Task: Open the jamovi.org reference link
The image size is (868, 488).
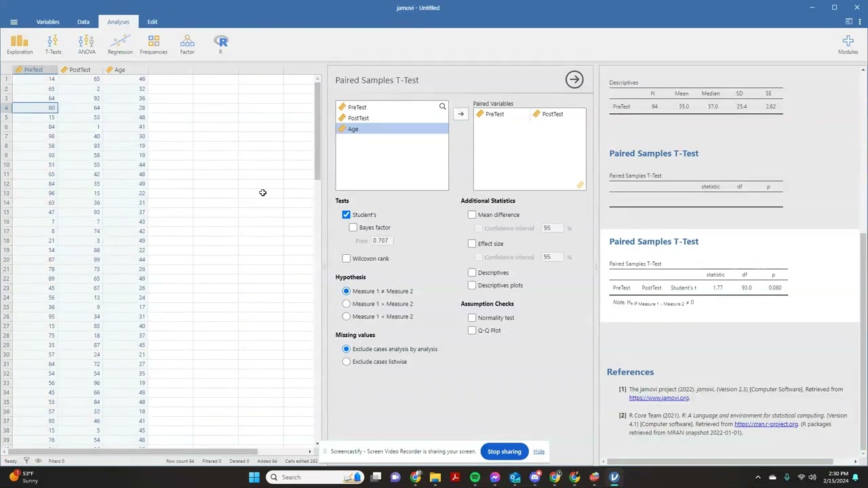Action: click(x=658, y=398)
